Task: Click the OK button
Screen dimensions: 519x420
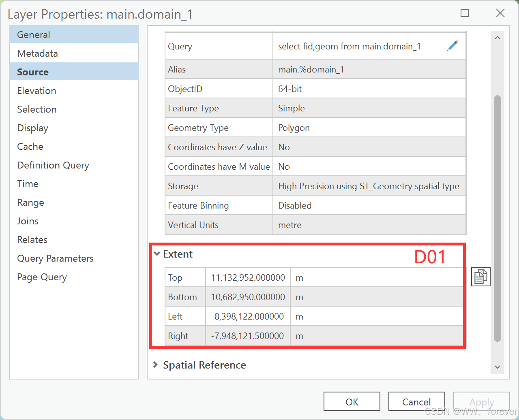Action: [352, 402]
